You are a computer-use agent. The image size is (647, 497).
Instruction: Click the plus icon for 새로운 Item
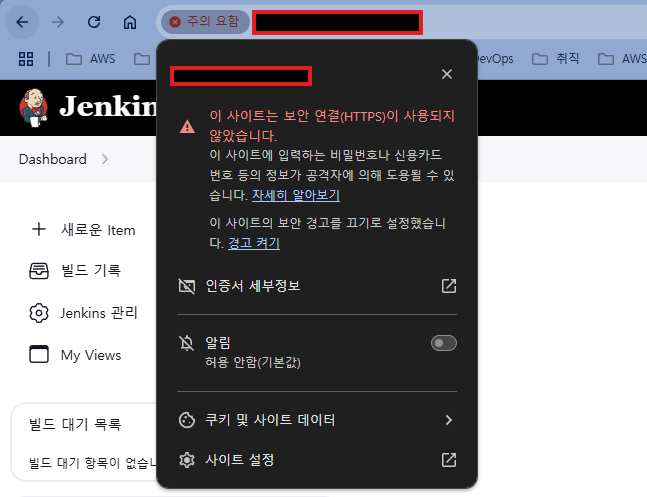coord(39,229)
